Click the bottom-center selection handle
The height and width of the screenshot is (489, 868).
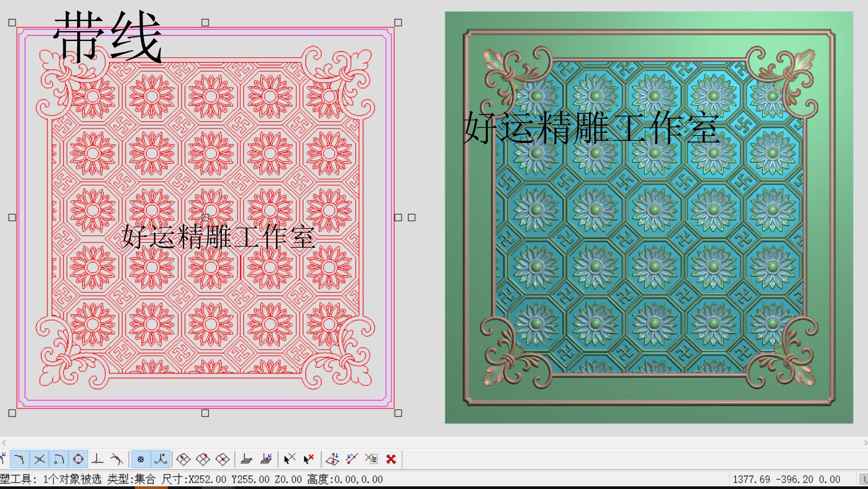[x=205, y=413]
